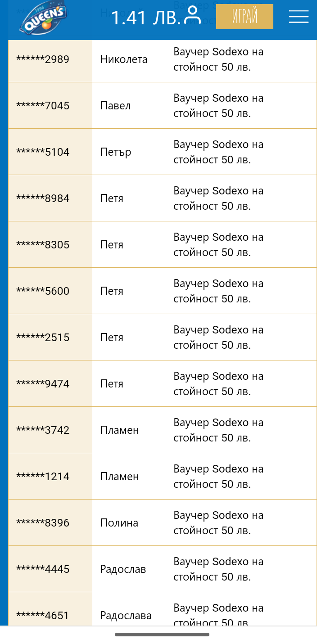317x644 pixels.
Task: Click masked number ******2515
Action: click(x=43, y=338)
